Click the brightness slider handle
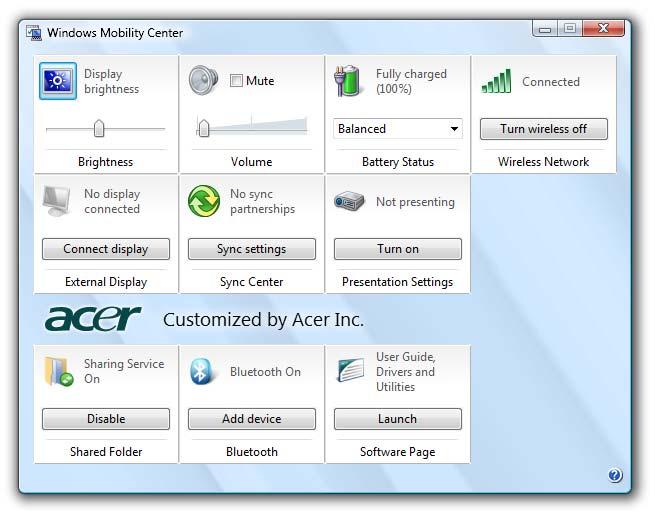 99,128
